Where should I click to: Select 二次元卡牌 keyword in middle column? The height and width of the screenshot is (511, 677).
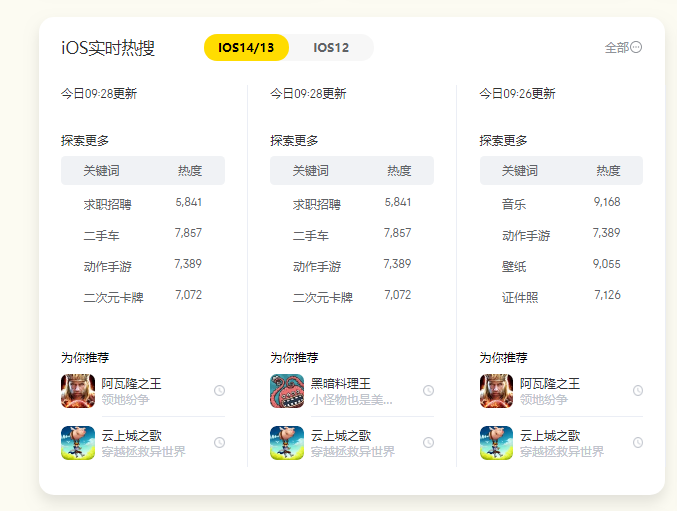tap(323, 297)
